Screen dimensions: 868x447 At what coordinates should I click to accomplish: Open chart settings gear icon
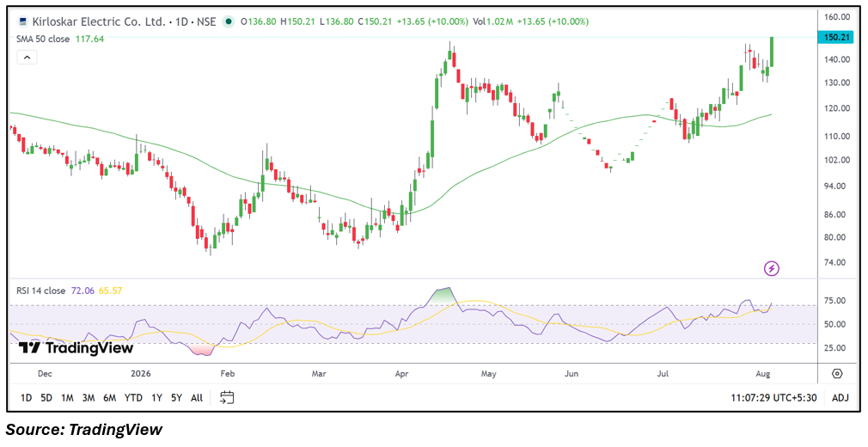(837, 374)
